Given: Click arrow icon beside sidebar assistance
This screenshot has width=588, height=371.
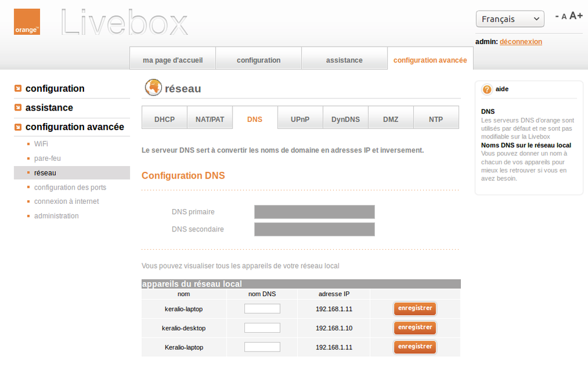Looking at the screenshot, I should (x=18, y=108).
